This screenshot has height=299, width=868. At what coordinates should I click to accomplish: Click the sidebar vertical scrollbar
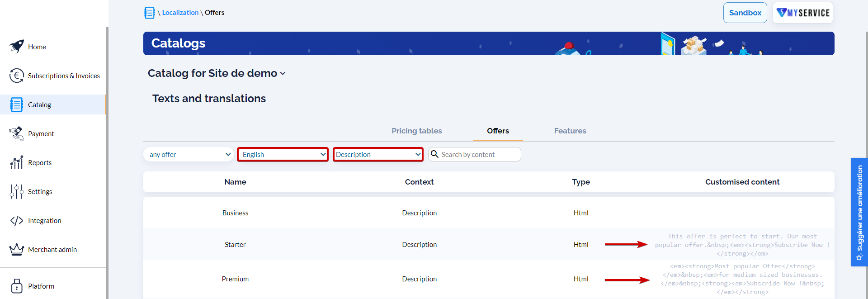(107, 163)
